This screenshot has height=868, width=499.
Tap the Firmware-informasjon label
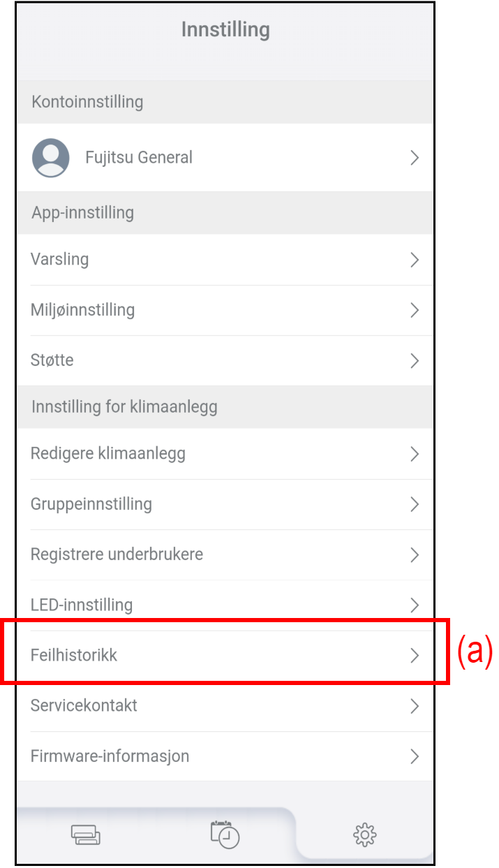tap(110, 756)
